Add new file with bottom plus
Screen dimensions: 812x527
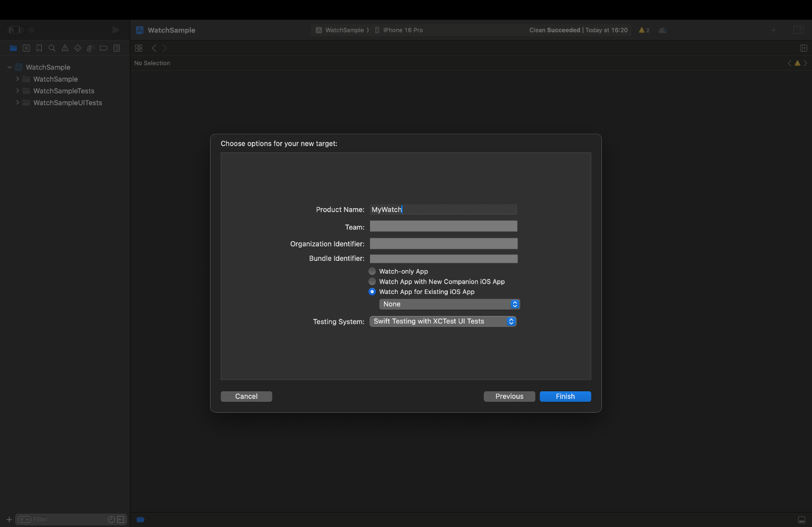tap(9, 519)
